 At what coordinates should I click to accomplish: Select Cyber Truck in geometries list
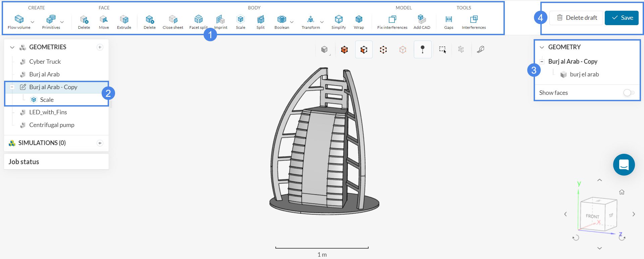pyautogui.click(x=45, y=62)
